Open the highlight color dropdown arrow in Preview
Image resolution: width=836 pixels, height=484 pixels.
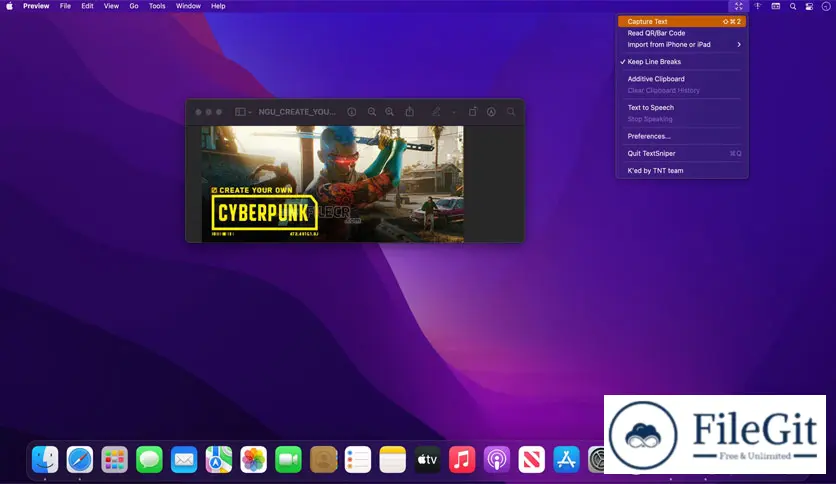pyautogui.click(x=454, y=112)
